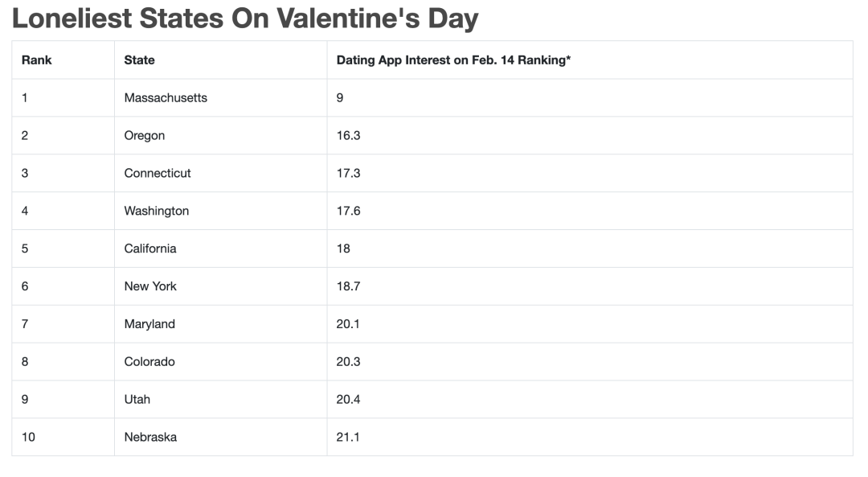
Task: Click the State column header
Action: [140, 60]
